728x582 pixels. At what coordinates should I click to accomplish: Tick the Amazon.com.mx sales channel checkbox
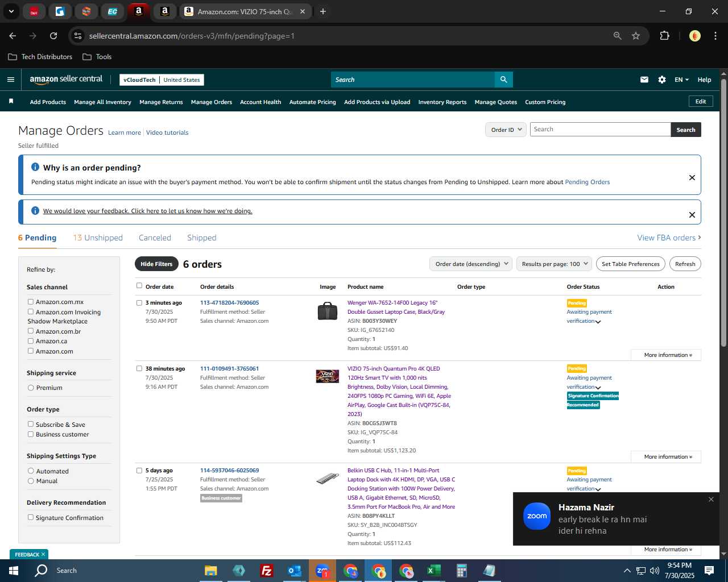(x=31, y=302)
